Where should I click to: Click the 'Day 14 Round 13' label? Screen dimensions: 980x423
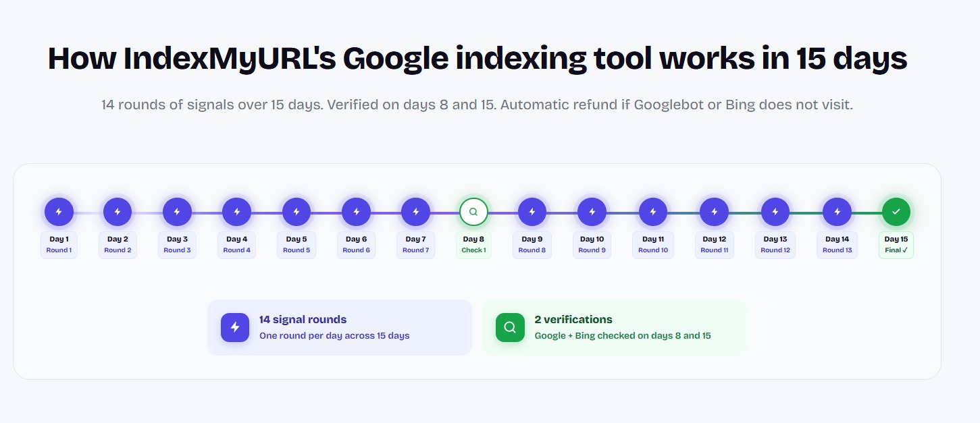(x=837, y=245)
